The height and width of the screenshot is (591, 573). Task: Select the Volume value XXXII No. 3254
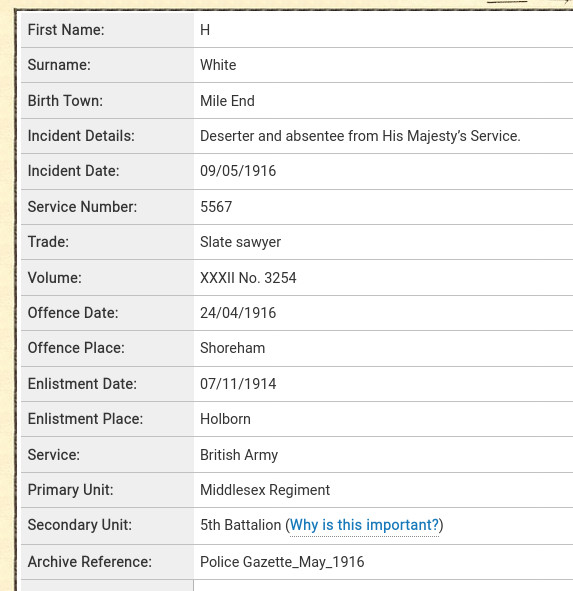click(x=248, y=278)
